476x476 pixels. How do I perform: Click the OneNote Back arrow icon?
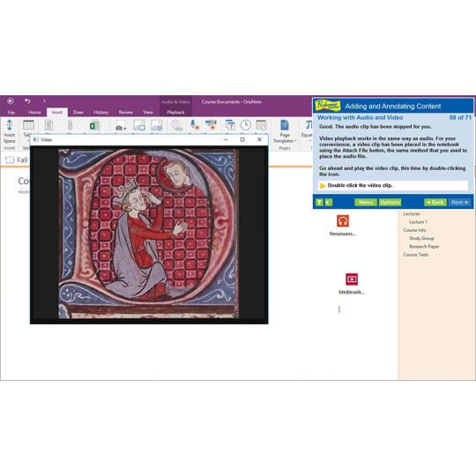11,101
